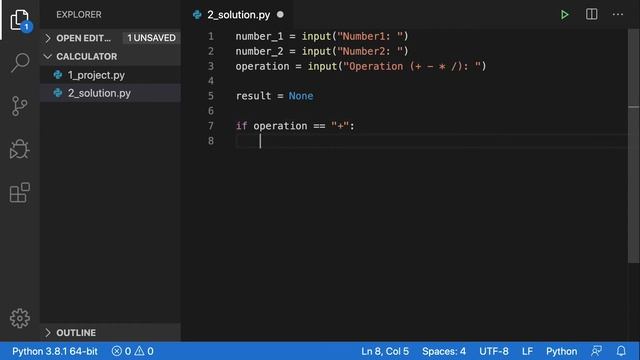Image resolution: width=640 pixels, height=360 pixels.
Task: Run Python file with green play button
Action: [x=564, y=15]
